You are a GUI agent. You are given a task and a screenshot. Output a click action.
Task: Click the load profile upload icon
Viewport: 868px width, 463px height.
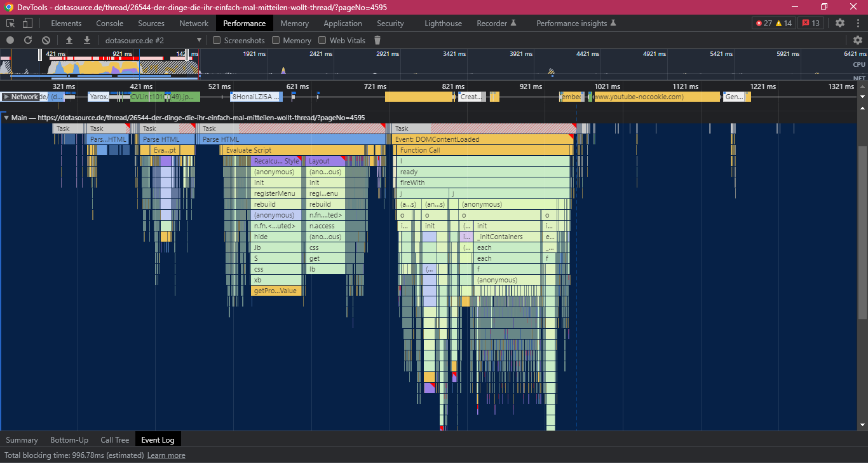click(x=69, y=40)
